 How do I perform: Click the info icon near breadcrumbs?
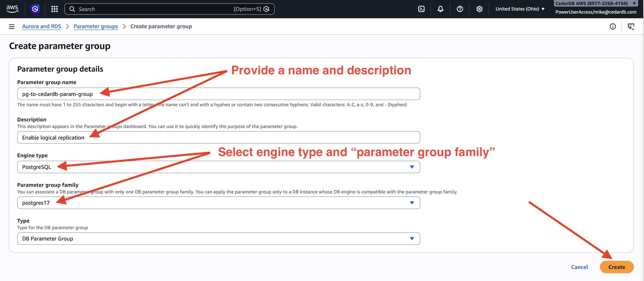(613, 26)
